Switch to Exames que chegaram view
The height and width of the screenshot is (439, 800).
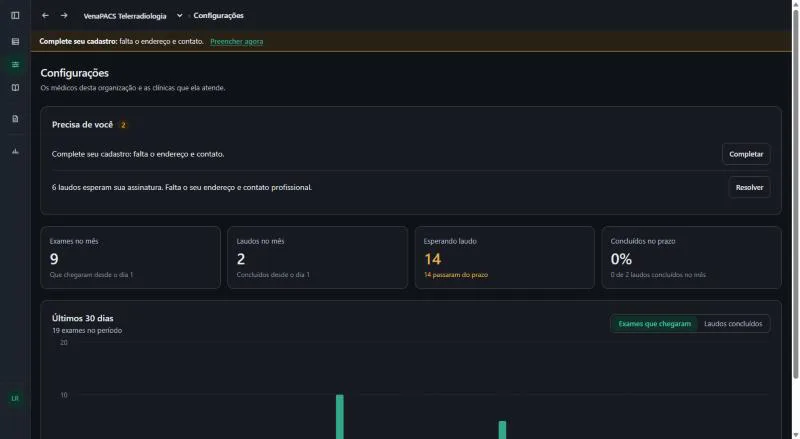click(655, 324)
